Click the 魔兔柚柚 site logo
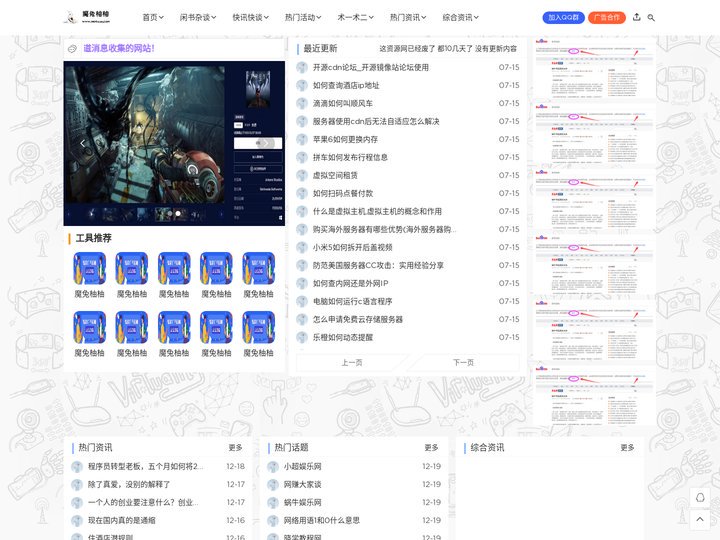This screenshot has width=720, height=540. tap(87, 17)
